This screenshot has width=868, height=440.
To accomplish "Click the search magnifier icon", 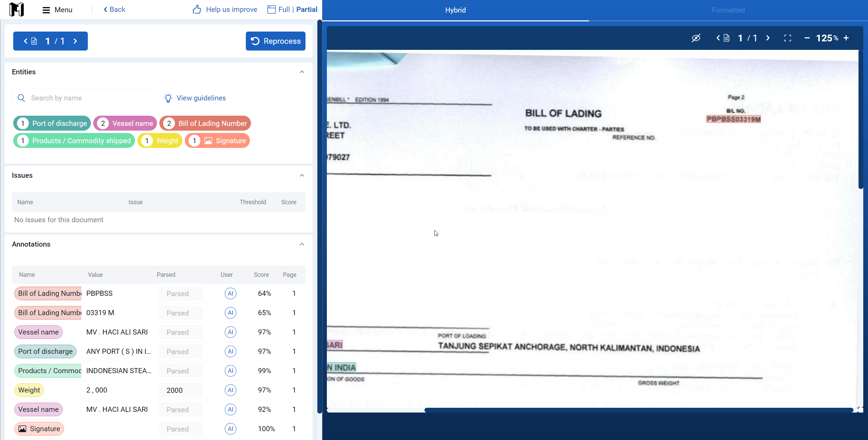I will tap(21, 98).
